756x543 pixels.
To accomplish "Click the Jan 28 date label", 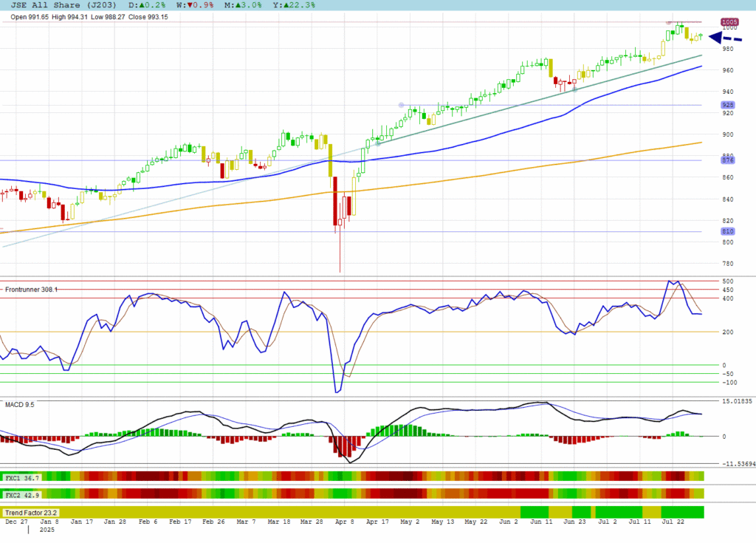I will (x=114, y=522).
